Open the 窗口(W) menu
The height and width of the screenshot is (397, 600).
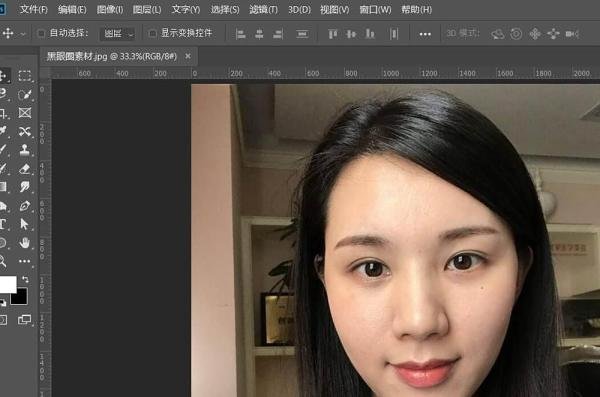tap(375, 9)
